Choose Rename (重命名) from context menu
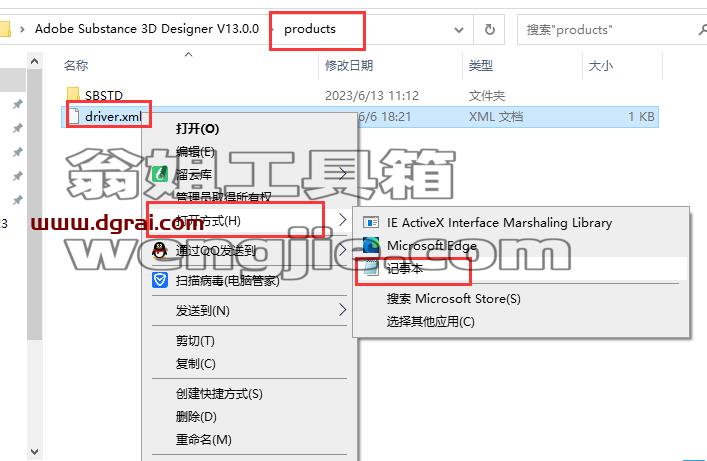 250,439
